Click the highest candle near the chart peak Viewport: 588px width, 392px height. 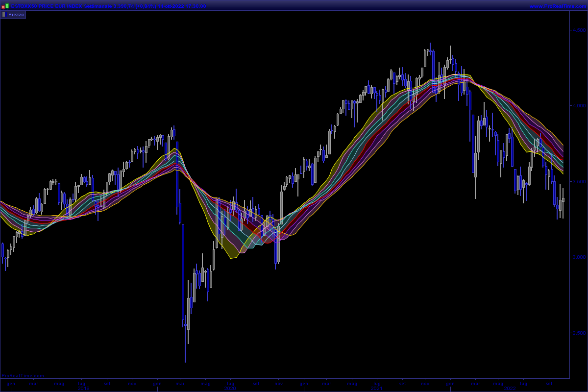click(x=430, y=45)
